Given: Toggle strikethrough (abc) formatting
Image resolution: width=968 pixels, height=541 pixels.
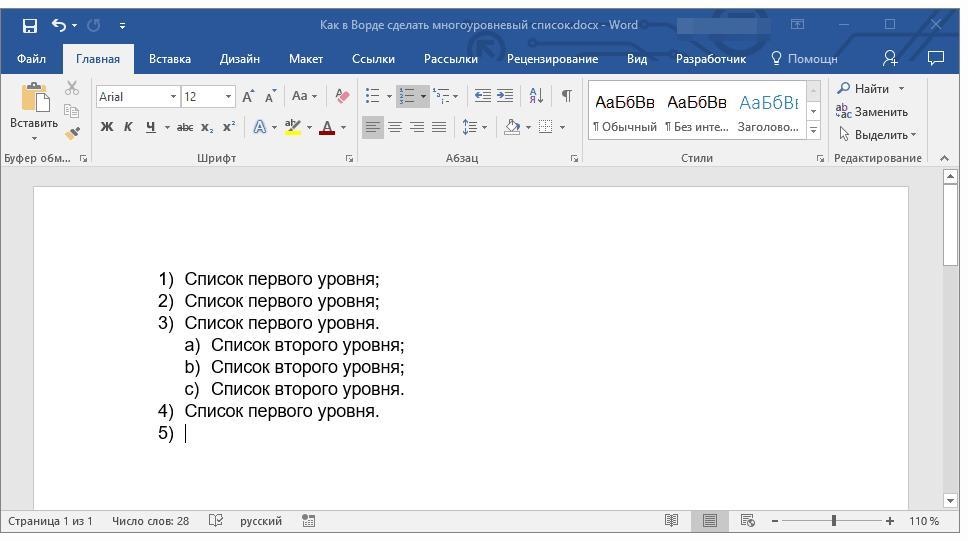Looking at the screenshot, I should 185,127.
